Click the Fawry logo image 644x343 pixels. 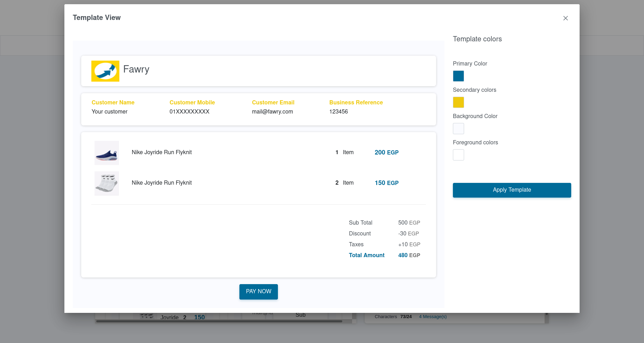105,71
